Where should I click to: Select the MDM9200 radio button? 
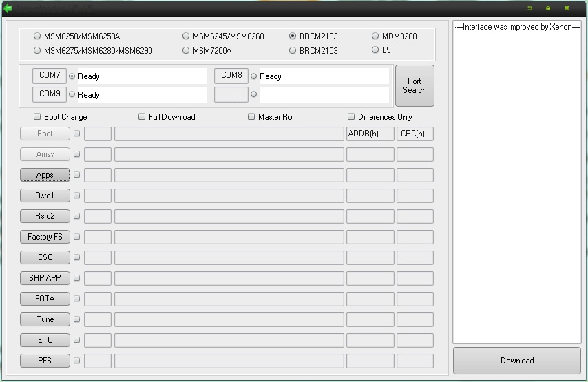coord(375,36)
